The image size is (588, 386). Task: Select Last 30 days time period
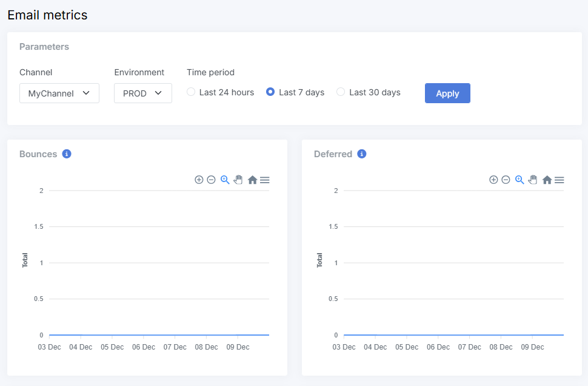[341, 92]
